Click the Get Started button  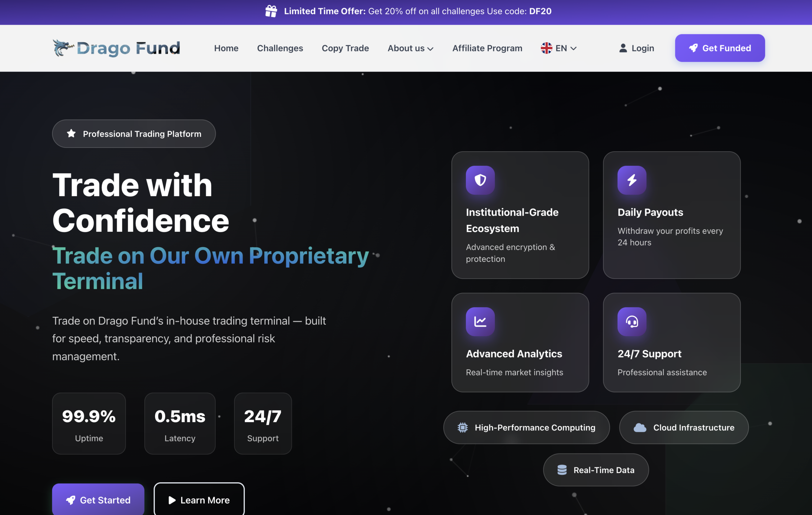98,499
